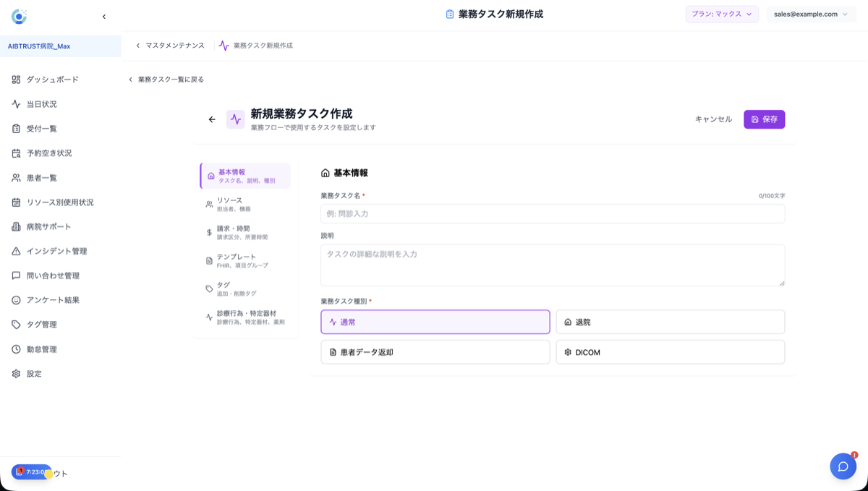Screen dimensions: 868x491
Task: Click the 業務タスク名 input field
Action: pos(552,213)
